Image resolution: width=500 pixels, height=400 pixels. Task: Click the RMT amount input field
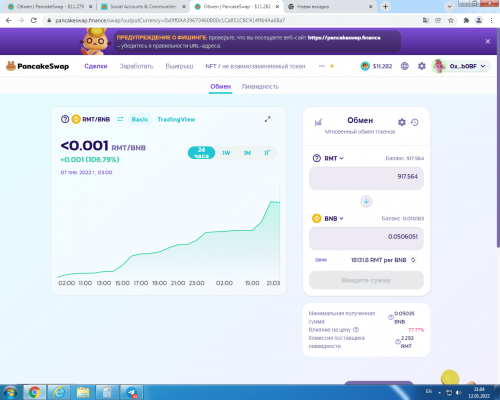pos(366,178)
